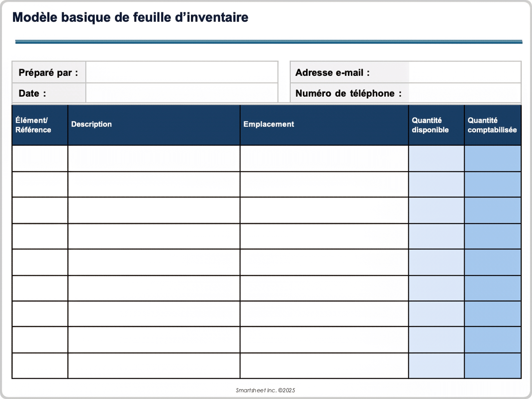Click the first row Élément/Référence cell
The height and width of the screenshot is (399, 532).
click(40, 158)
